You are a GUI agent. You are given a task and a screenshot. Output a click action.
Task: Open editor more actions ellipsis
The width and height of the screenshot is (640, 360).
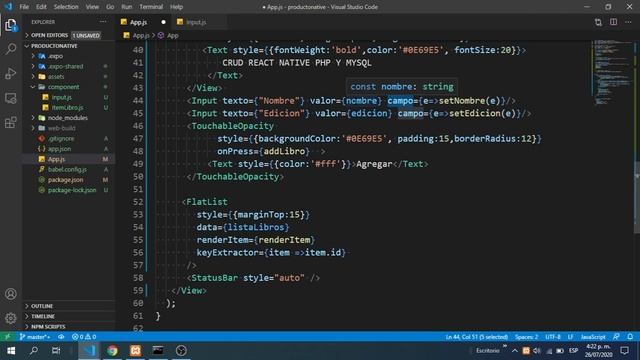(628, 22)
